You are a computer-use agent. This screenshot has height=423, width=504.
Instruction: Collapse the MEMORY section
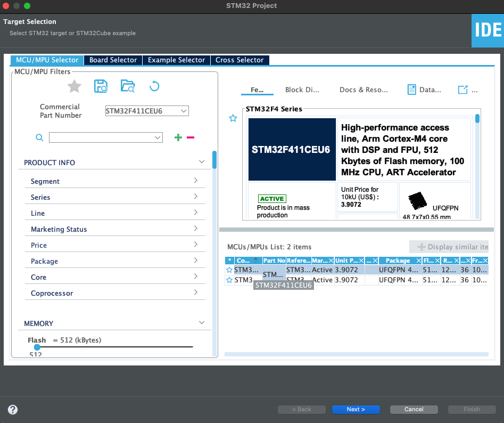(202, 323)
